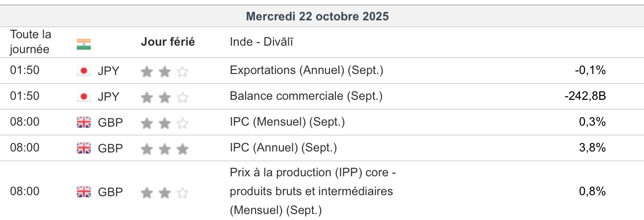Click the three-star rating for IPC (Annuel)
Screen dimensions: 644x220
tap(165, 148)
